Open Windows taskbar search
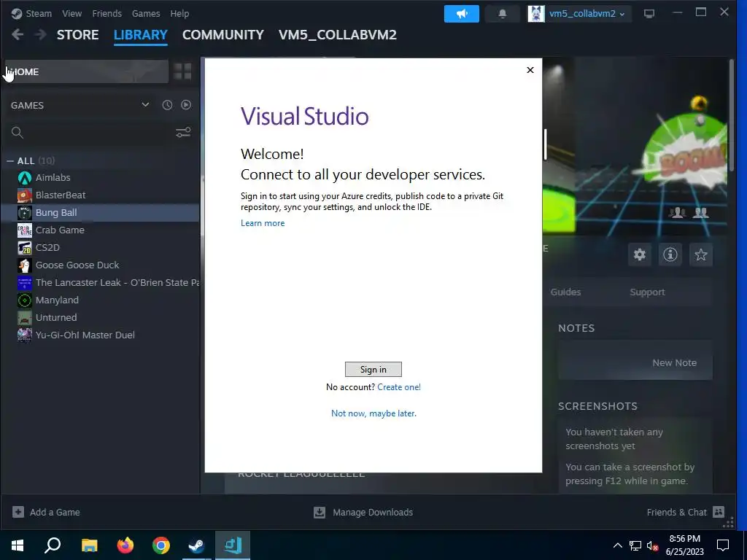The height and width of the screenshot is (560, 747). coord(53,545)
